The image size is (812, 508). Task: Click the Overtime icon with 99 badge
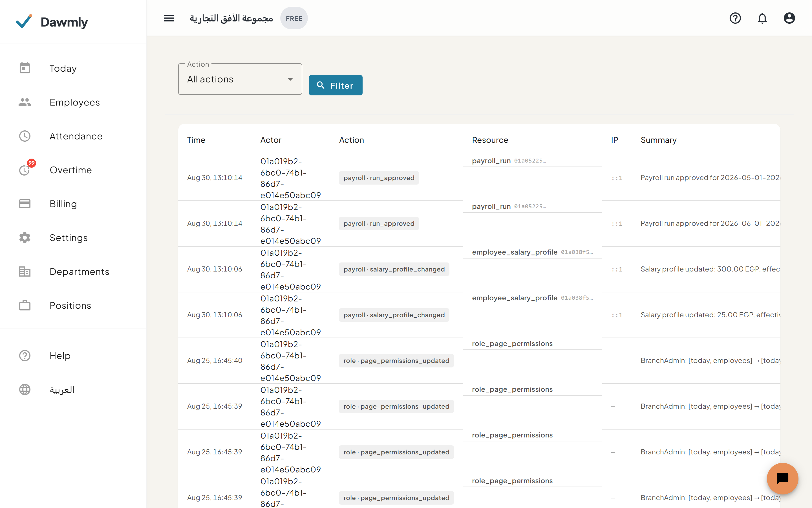25,170
